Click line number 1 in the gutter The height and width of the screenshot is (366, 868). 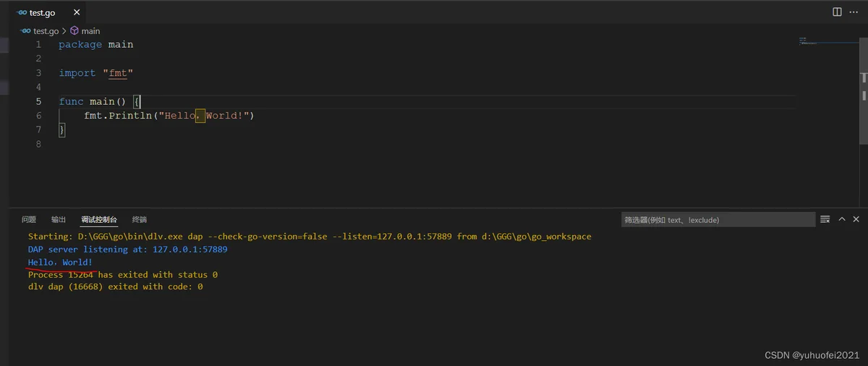pos(38,45)
